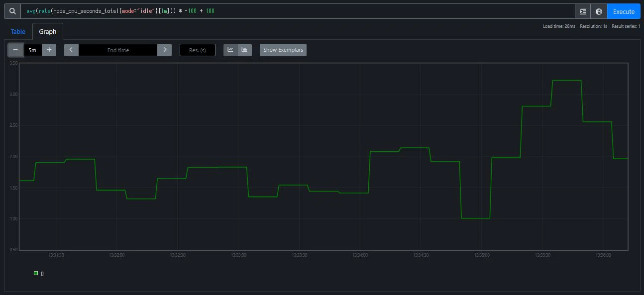Click the Load time: 28ms text
The width and height of the screenshot is (644, 295).
pos(559,26)
